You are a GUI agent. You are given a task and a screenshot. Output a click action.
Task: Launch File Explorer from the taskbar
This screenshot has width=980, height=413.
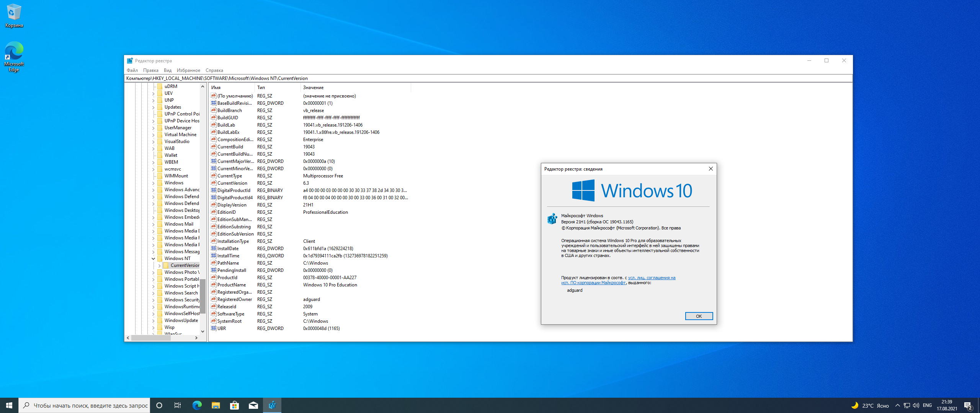click(x=216, y=405)
